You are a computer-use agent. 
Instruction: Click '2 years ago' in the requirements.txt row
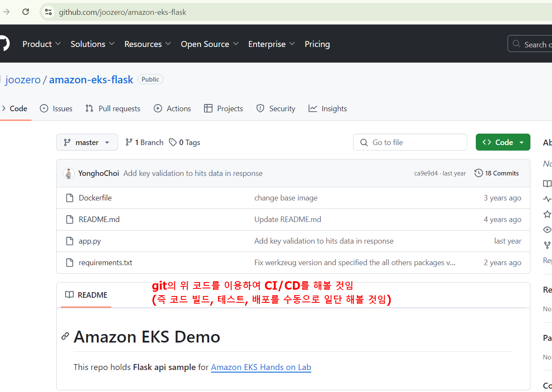[x=502, y=263]
